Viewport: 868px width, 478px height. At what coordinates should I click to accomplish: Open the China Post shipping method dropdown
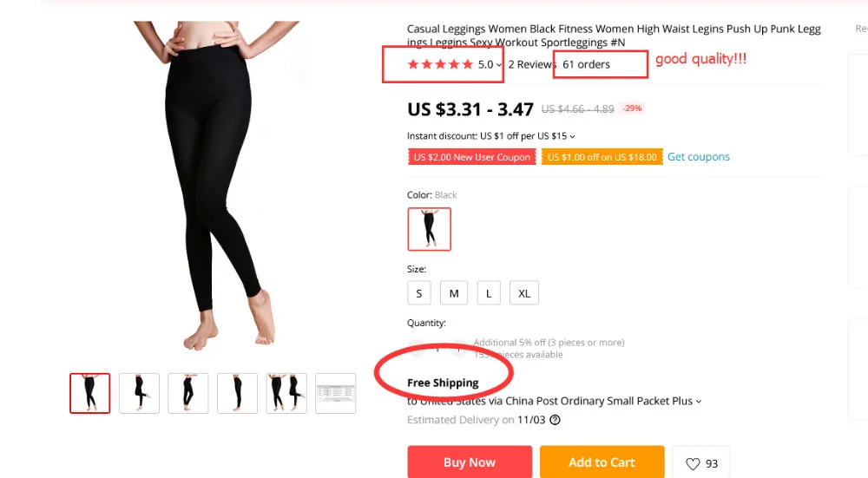coord(698,401)
